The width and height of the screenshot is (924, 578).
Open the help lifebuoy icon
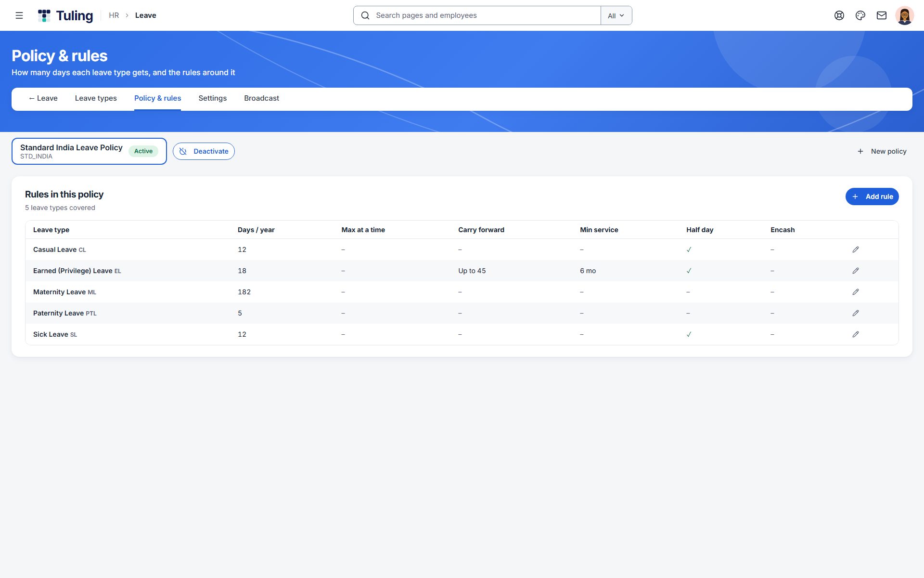(839, 15)
